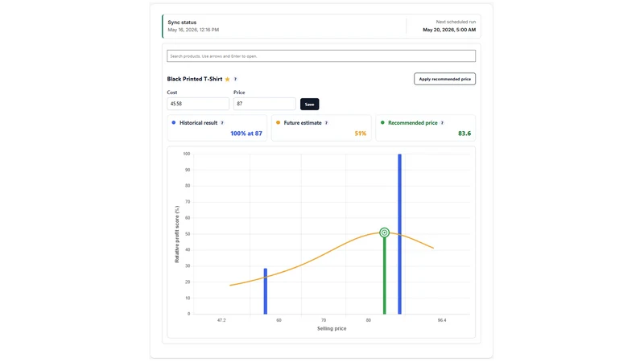Click the green recommended price bar

tap(385, 275)
